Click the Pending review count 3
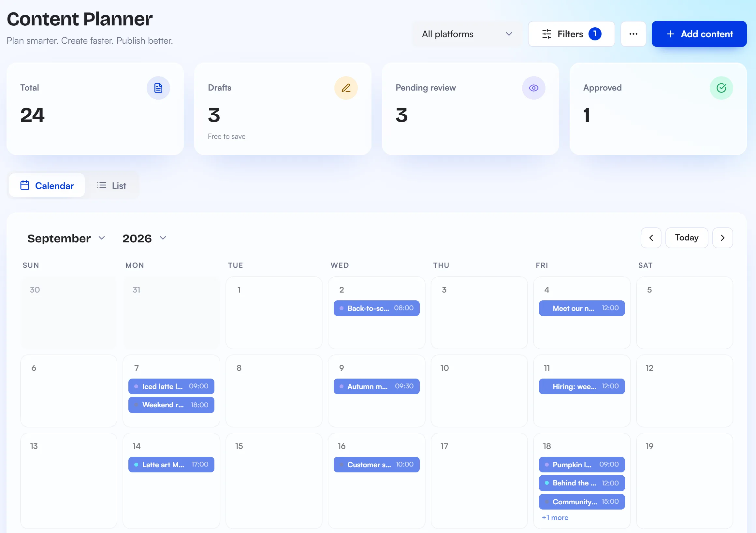The height and width of the screenshot is (533, 756). click(x=401, y=116)
